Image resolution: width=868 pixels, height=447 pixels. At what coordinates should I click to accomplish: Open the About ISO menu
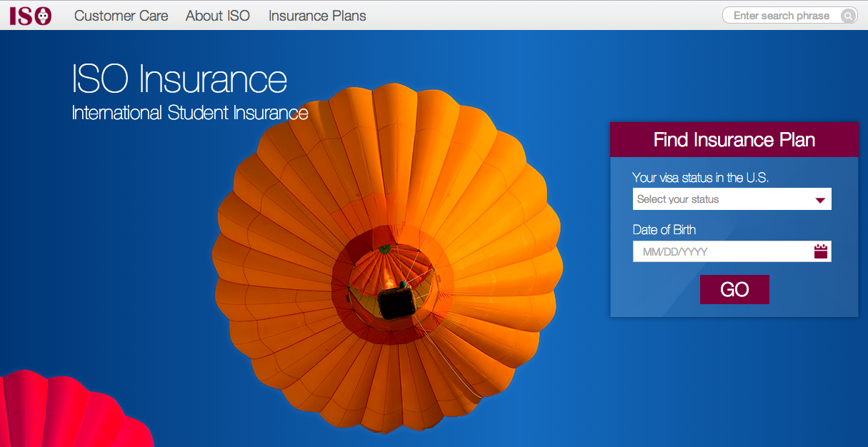(x=218, y=16)
